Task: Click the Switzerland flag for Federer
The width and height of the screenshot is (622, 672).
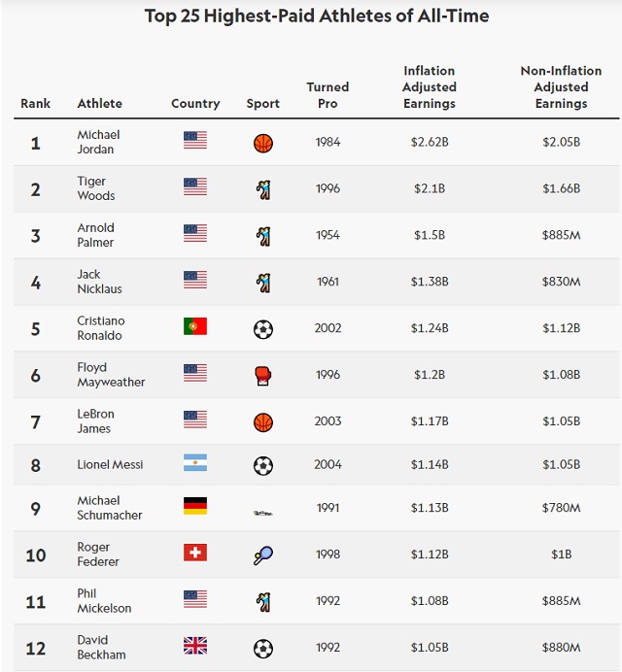Action: tap(195, 553)
